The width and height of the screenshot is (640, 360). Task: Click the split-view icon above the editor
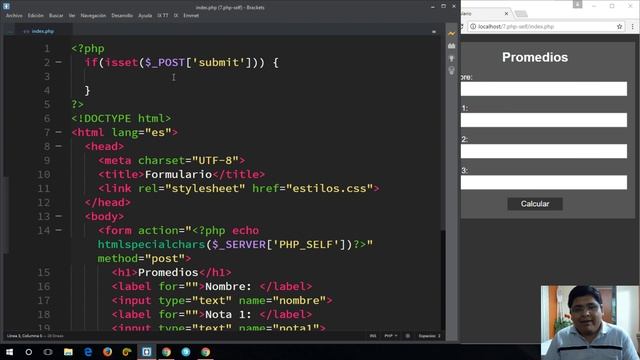[434, 31]
